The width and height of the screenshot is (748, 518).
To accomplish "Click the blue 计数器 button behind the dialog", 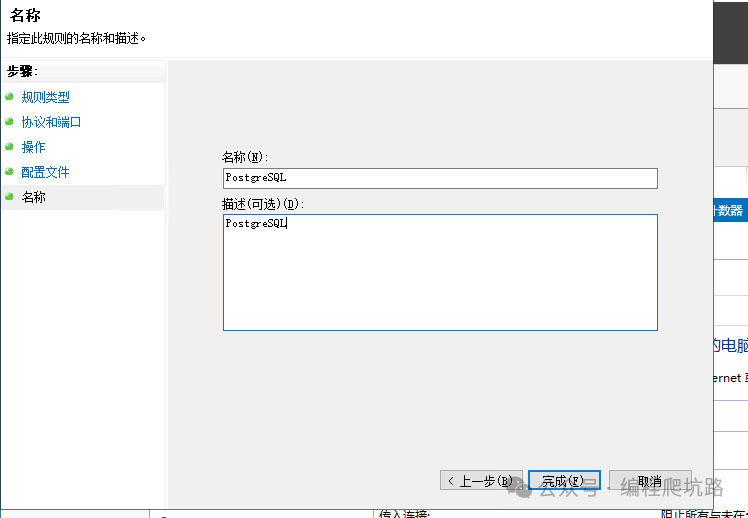I will tap(729, 210).
